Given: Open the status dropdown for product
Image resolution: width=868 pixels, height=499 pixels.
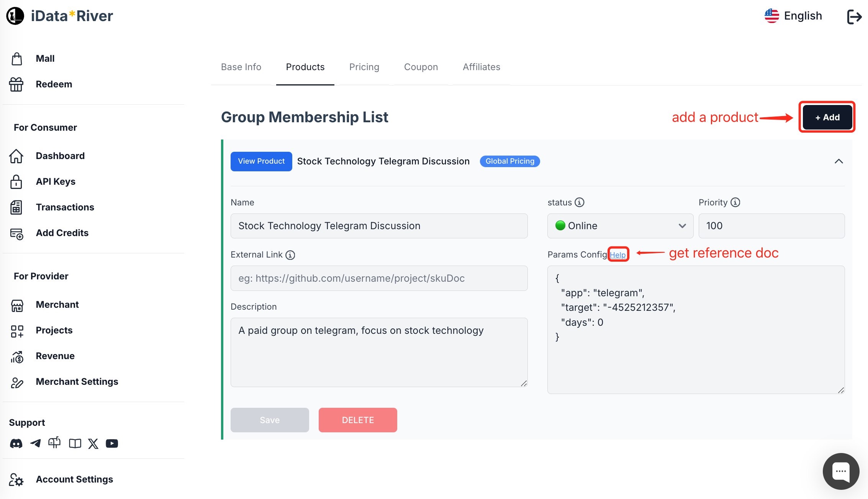Looking at the screenshot, I should [x=618, y=225].
